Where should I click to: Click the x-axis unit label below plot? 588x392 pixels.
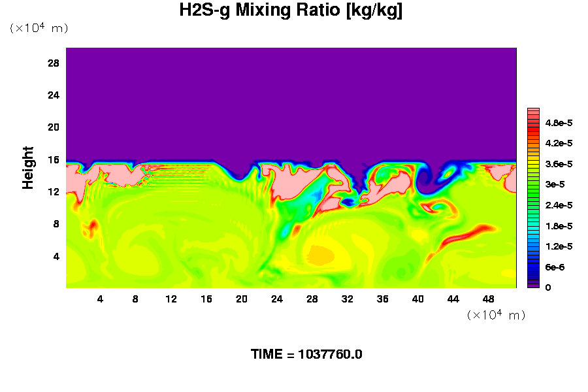496,315
